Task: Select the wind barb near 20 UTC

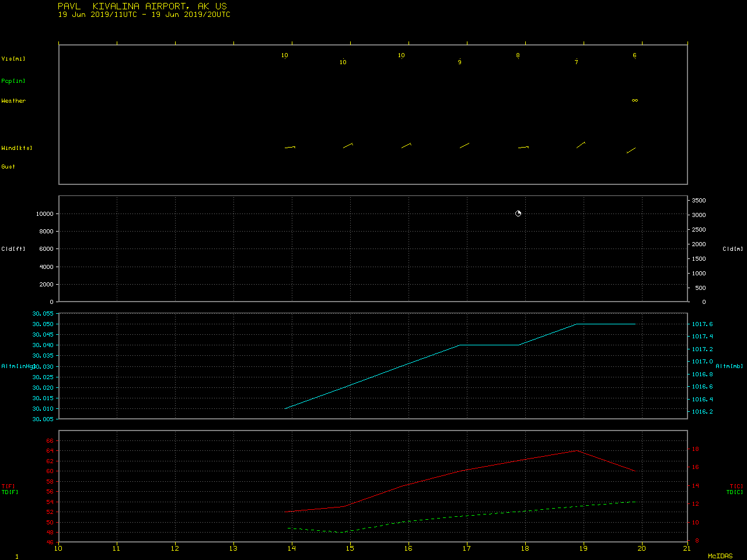Action: coord(631,150)
